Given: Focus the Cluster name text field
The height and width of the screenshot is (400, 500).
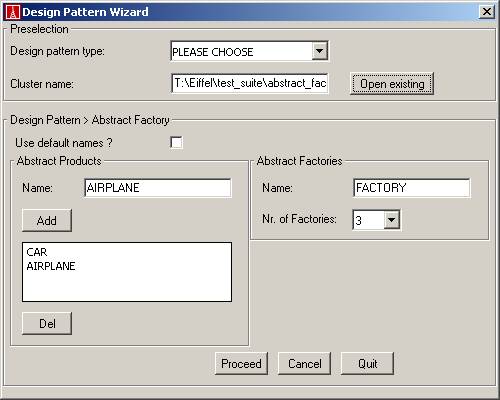Looking at the screenshot, I should coord(250,83).
